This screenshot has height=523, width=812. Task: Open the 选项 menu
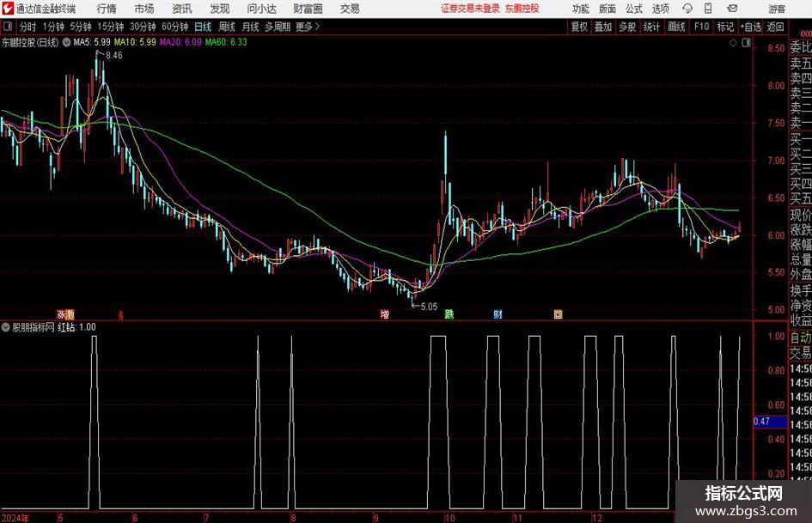point(660,9)
